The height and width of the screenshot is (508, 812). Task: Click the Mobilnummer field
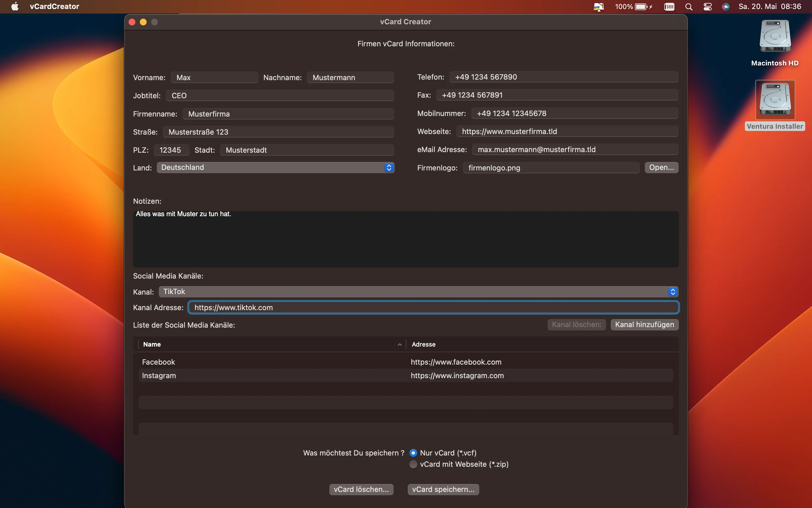[x=574, y=113]
